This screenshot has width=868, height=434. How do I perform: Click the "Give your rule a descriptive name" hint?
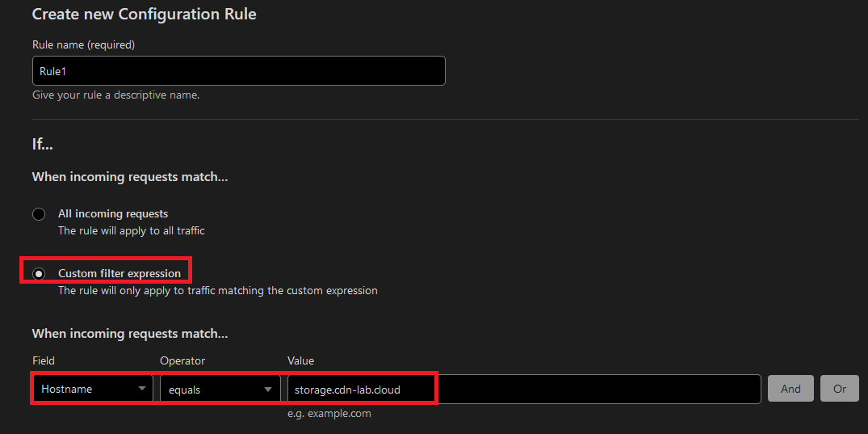(115, 95)
